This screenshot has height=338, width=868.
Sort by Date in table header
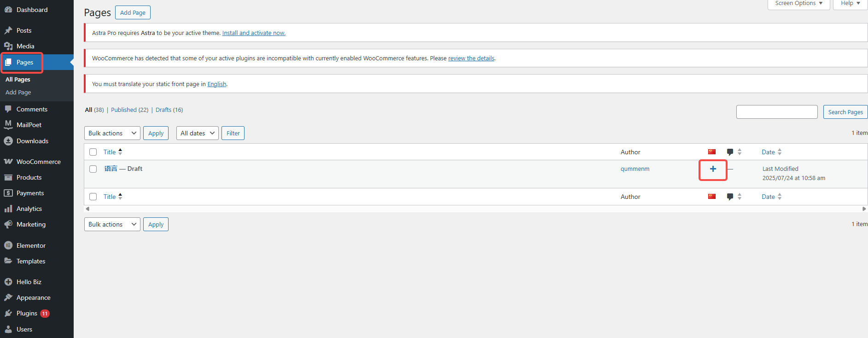click(772, 152)
